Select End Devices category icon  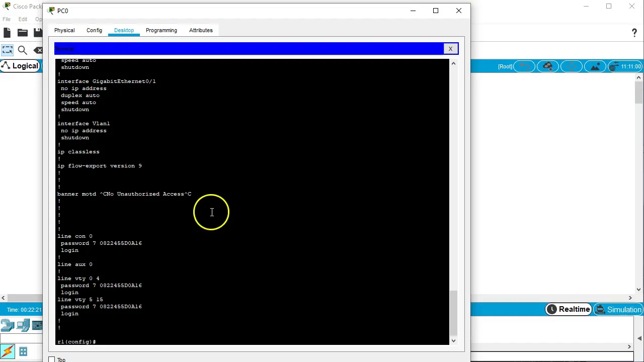(23, 326)
